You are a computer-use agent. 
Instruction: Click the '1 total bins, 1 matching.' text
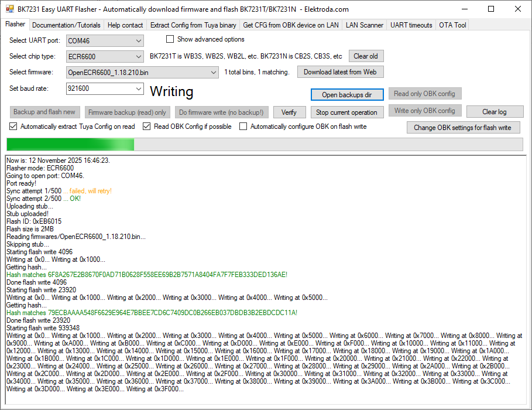click(257, 72)
